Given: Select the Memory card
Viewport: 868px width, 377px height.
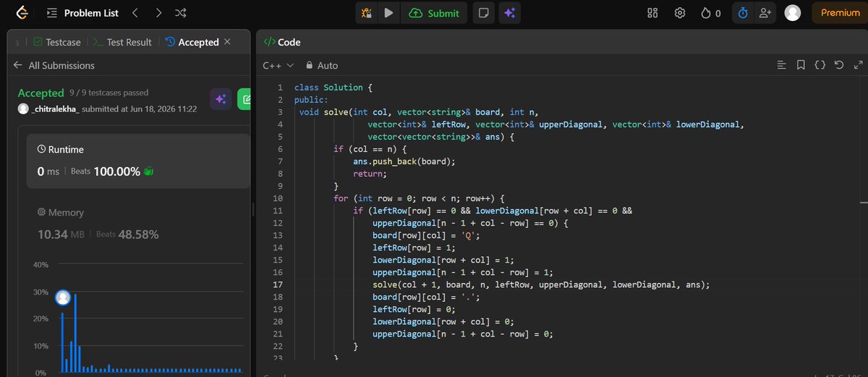Looking at the screenshot, I should pyautogui.click(x=138, y=224).
